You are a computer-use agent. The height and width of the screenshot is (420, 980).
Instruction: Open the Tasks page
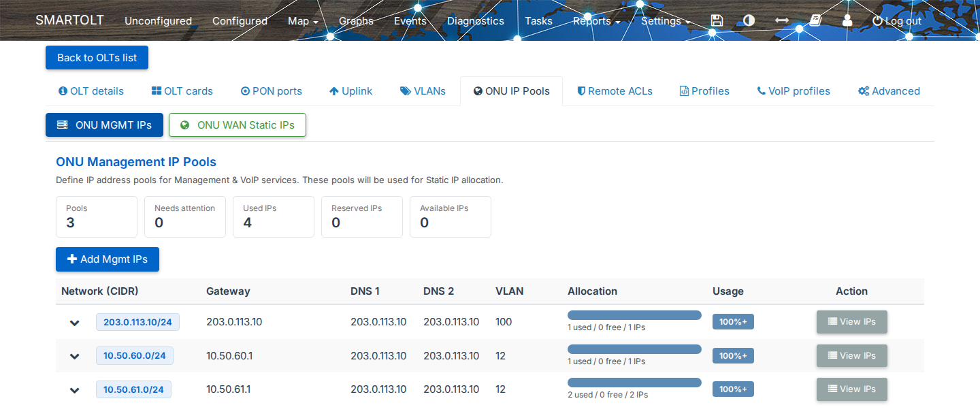pos(538,21)
